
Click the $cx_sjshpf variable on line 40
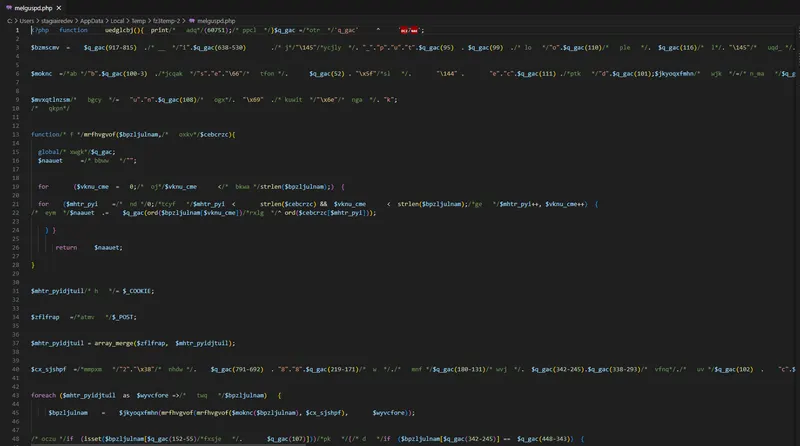click(48, 369)
